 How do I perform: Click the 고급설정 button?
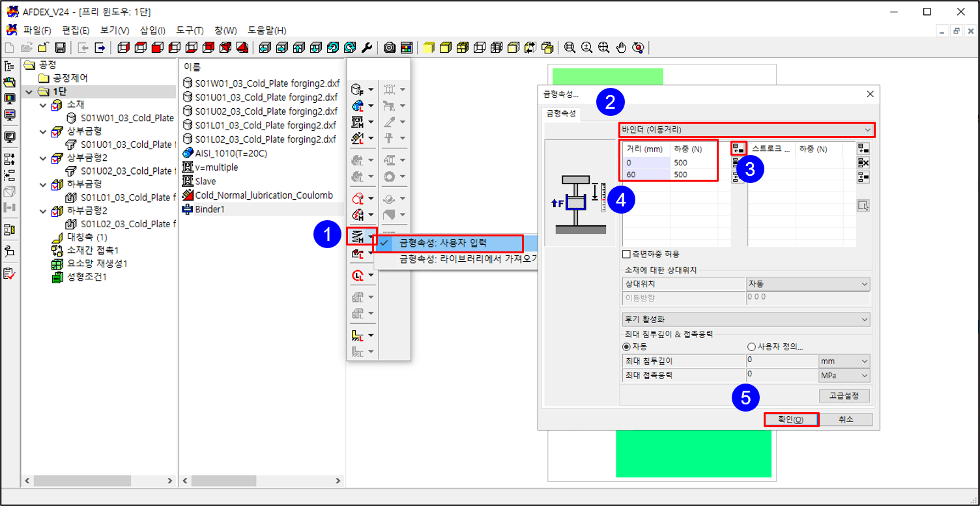844,396
